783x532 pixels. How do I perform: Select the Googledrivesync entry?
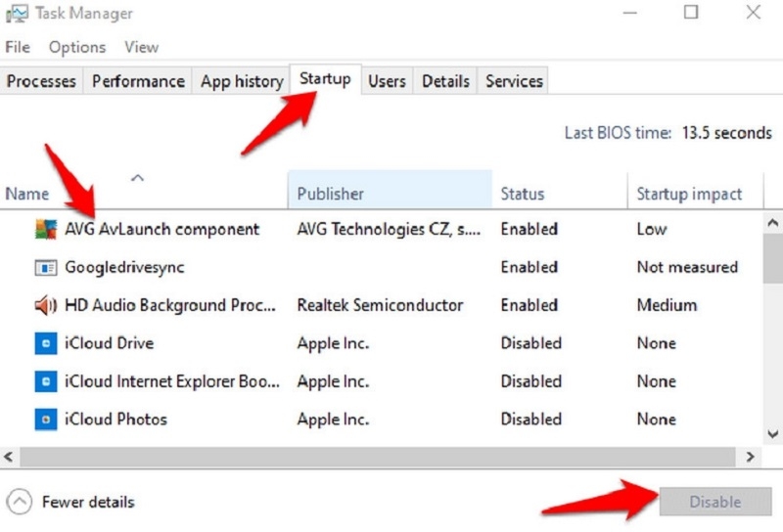point(382,268)
